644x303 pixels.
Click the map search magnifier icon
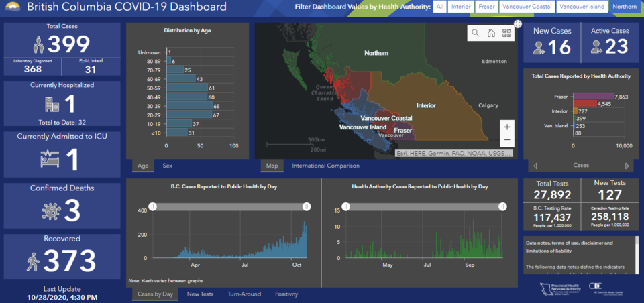click(x=476, y=34)
